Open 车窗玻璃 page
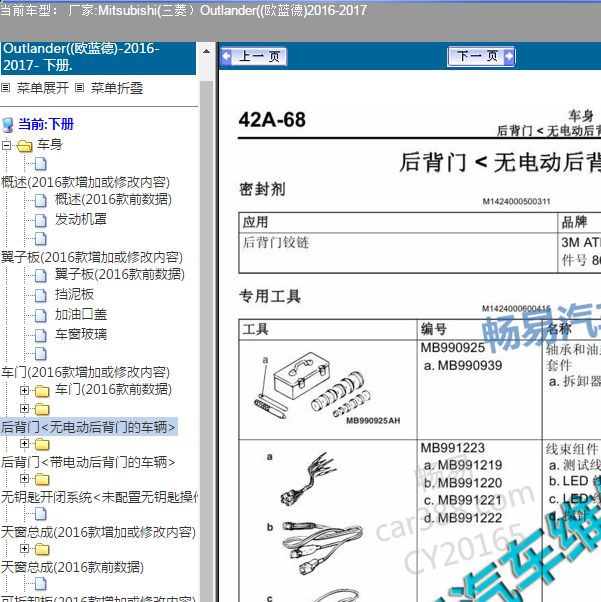The width and height of the screenshot is (601, 602). coord(81,334)
